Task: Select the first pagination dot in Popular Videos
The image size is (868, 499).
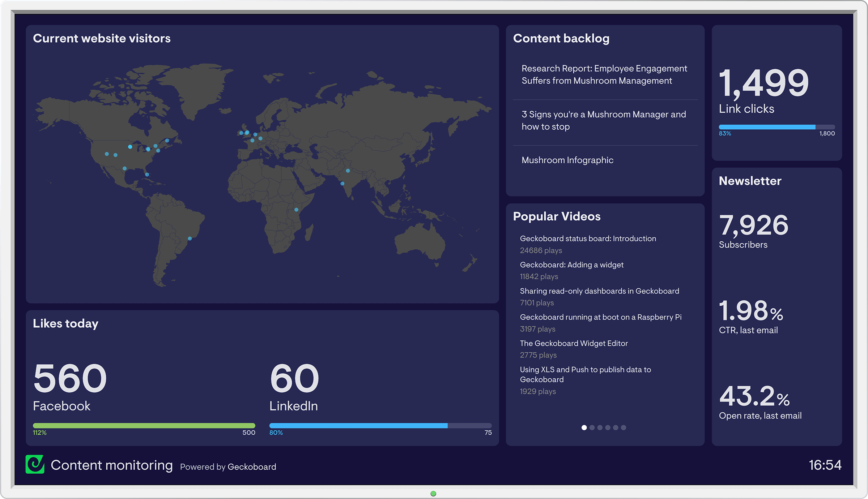Action: 584,427
